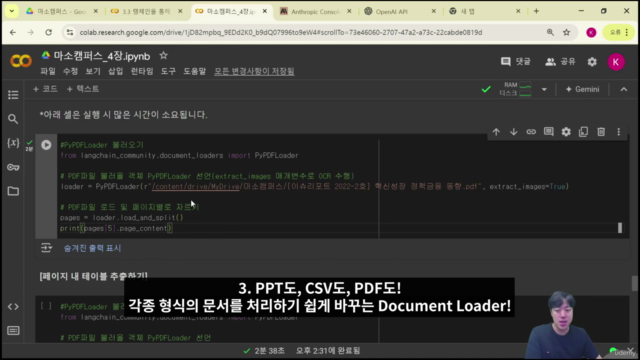The width and height of the screenshot is (640, 360).
Task: Click 모든 변경사항이 저장됨 link
Action: (x=254, y=71)
